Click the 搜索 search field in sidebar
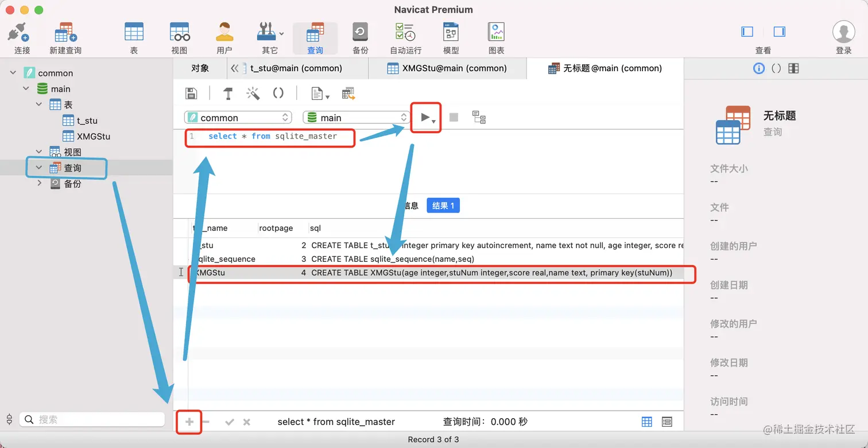Image resolution: width=868 pixels, height=448 pixels. tap(92, 420)
